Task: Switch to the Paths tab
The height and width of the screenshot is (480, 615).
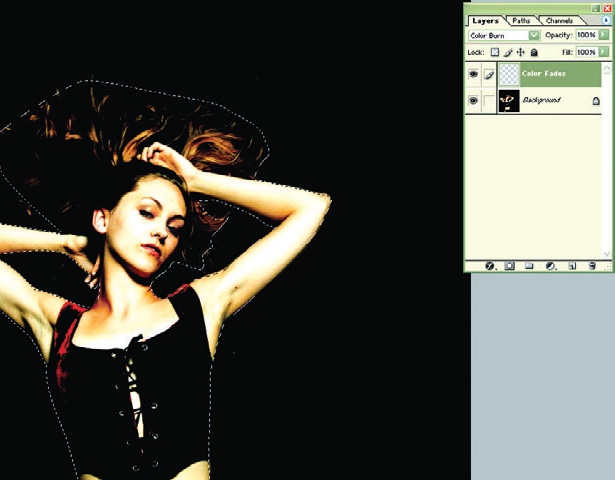Action: pos(521,21)
